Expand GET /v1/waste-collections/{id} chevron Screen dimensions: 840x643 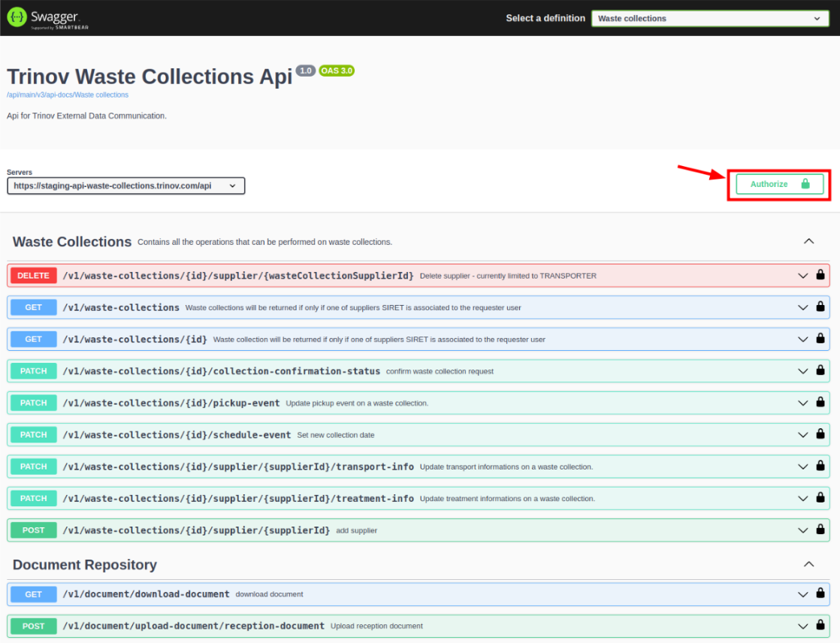coord(802,340)
